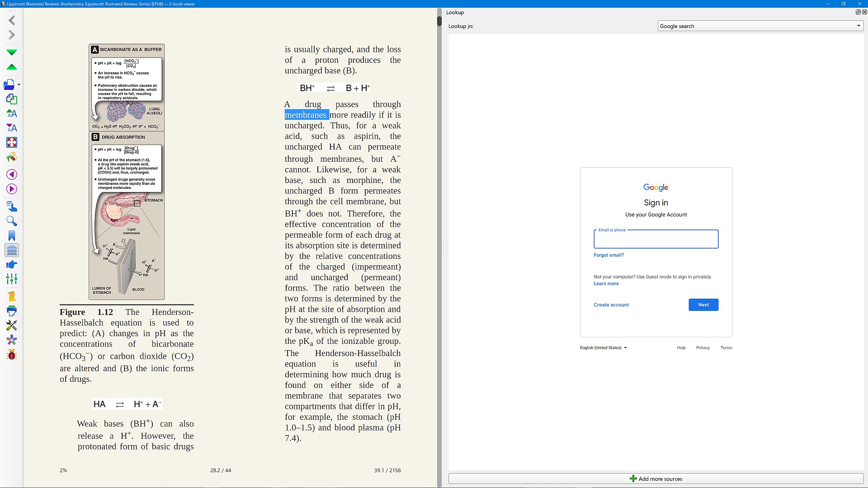The height and width of the screenshot is (488, 868).
Task: Open the table of contents icon
Action: pyautogui.click(x=12, y=207)
